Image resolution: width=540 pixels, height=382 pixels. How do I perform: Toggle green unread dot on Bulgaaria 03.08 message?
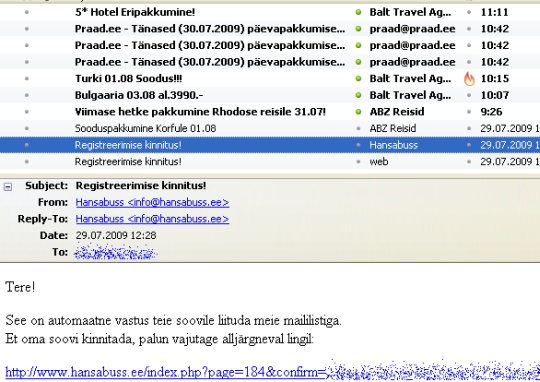(358, 95)
